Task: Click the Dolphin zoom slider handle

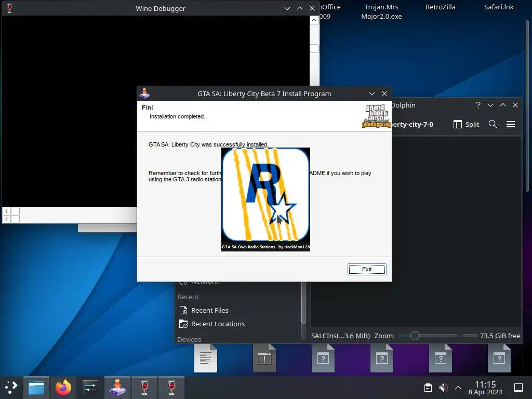Action: [415, 336]
